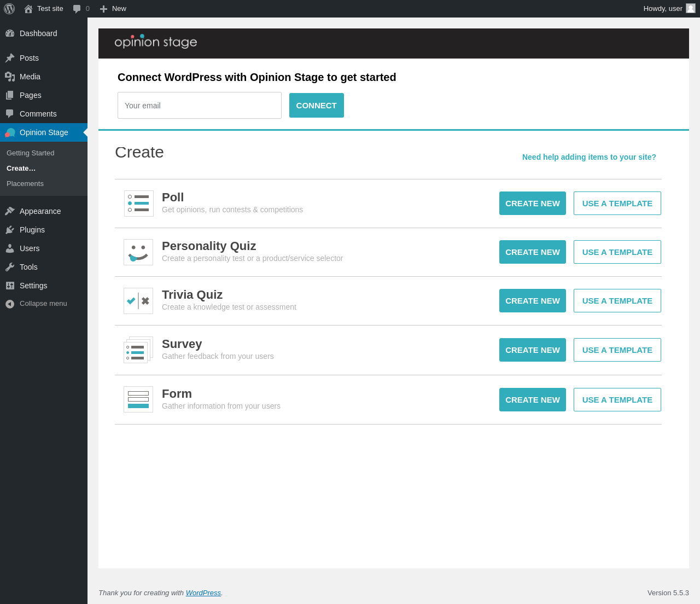The height and width of the screenshot is (604, 700).
Task: Click the Tools wrench icon
Action: click(x=10, y=267)
